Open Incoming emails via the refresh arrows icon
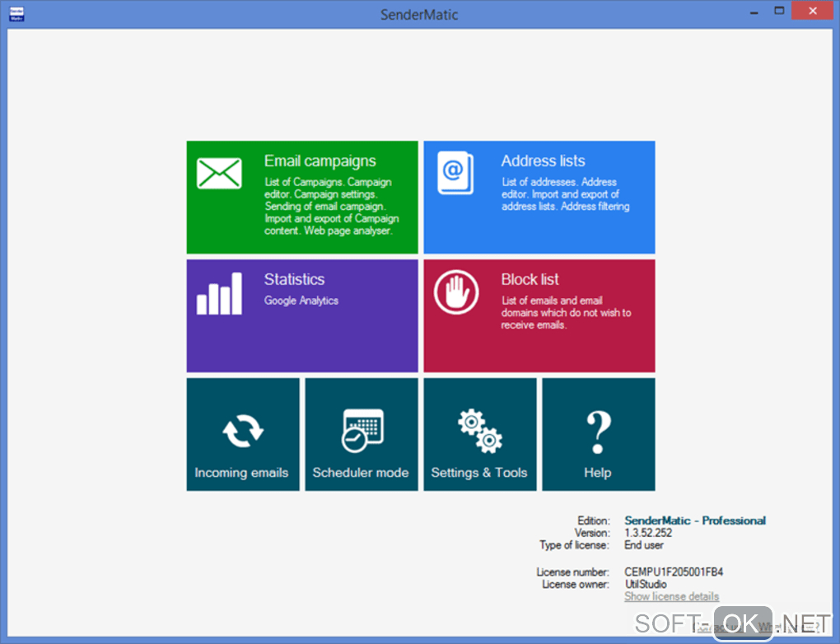Image resolution: width=840 pixels, height=644 pixels. (243, 431)
